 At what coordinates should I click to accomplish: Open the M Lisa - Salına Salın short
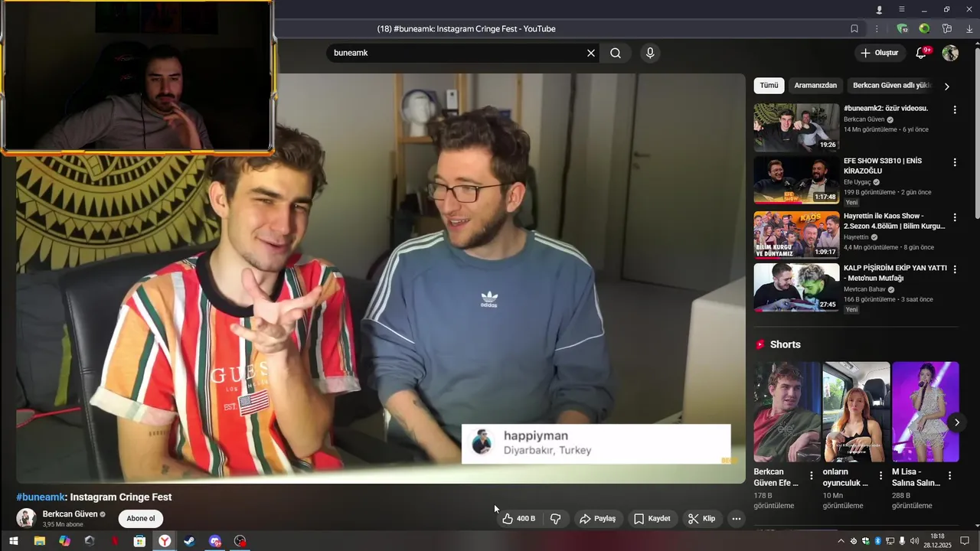(926, 412)
